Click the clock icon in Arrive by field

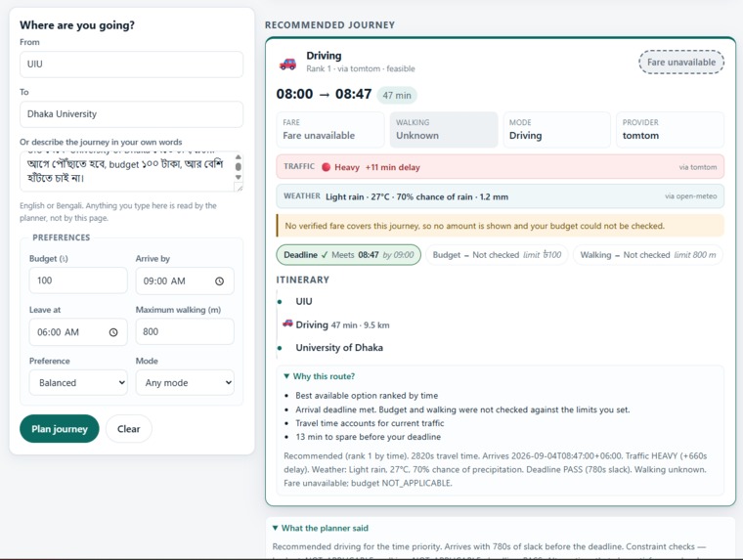219,280
